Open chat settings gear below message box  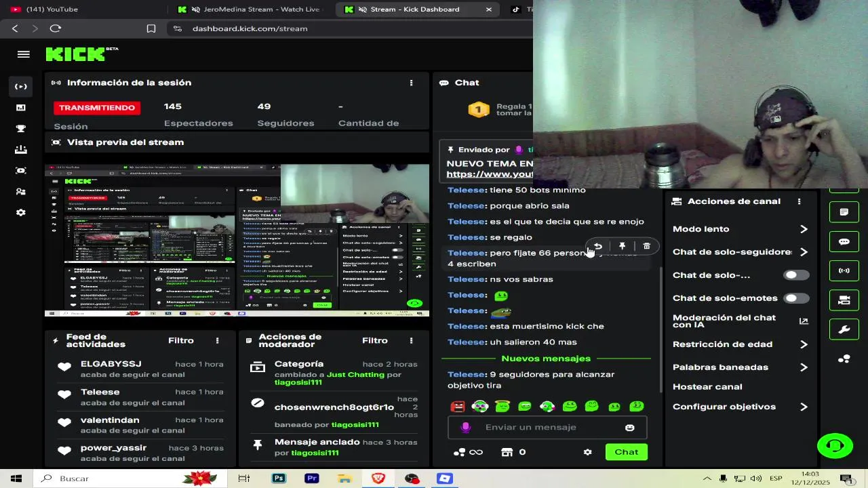click(x=588, y=452)
